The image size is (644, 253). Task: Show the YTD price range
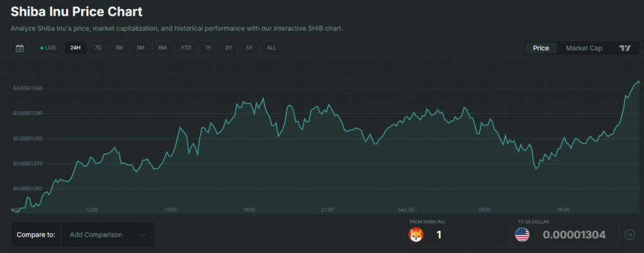click(186, 48)
